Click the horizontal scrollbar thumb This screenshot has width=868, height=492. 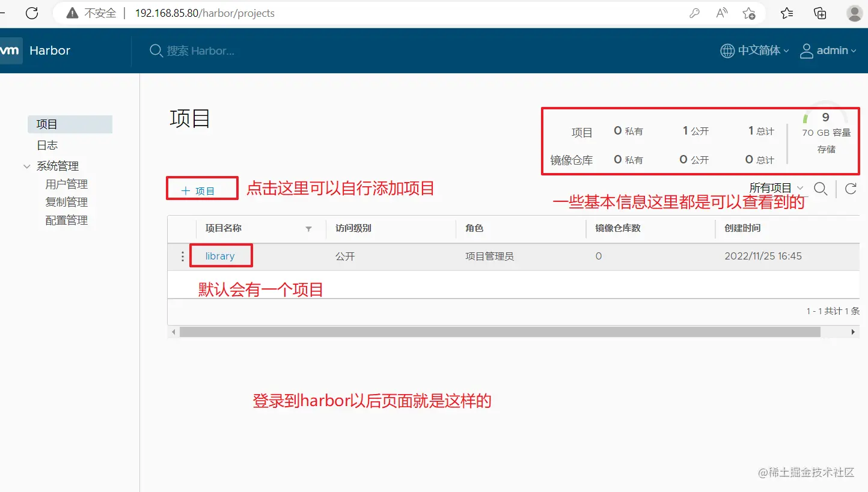[x=500, y=332]
